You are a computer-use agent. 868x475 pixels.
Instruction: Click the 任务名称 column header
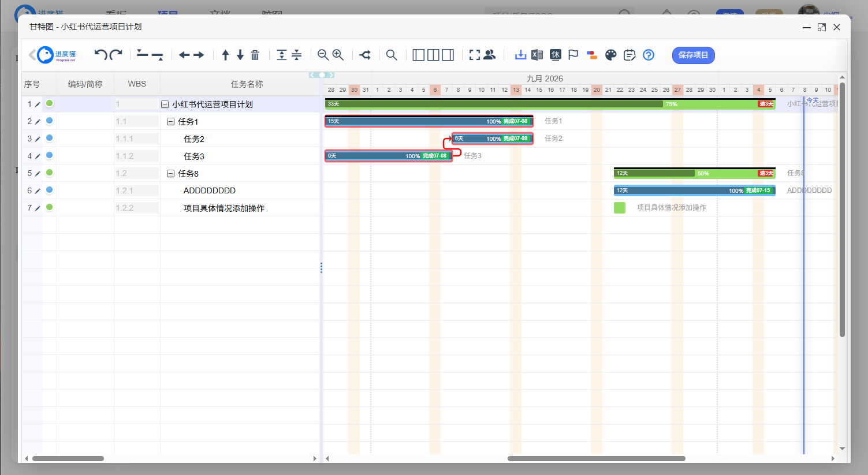(x=247, y=84)
